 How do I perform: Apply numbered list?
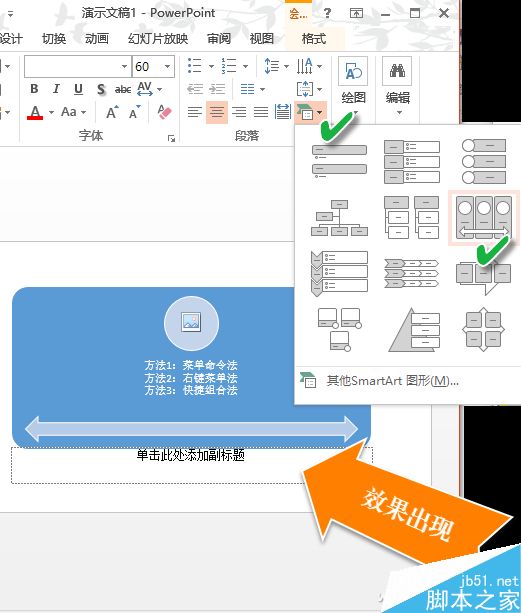[229, 66]
